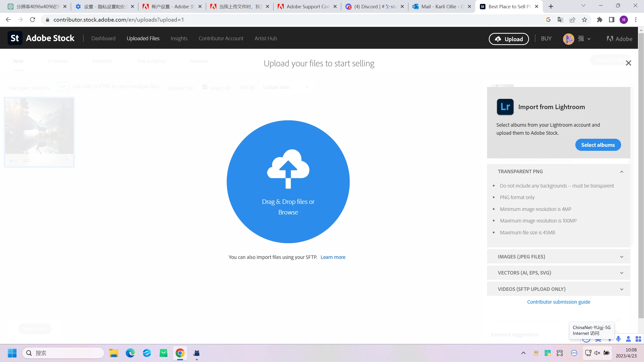
Task: Click the Google Translate icon in address bar
Action: [560, 20]
